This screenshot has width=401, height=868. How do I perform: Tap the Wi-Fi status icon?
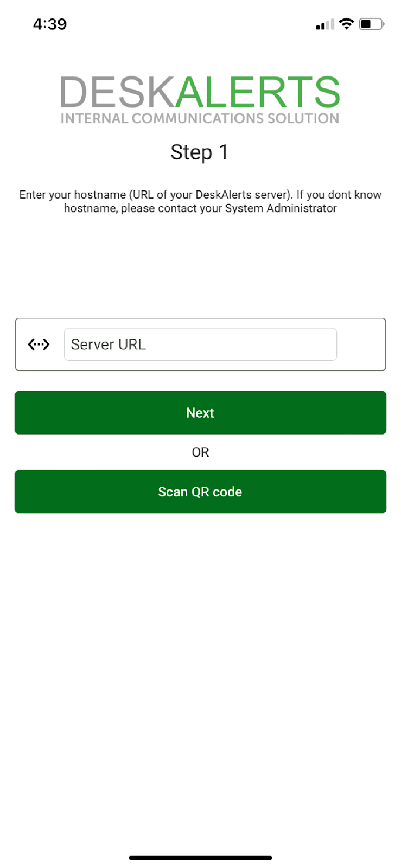click(x=346, y=24)
